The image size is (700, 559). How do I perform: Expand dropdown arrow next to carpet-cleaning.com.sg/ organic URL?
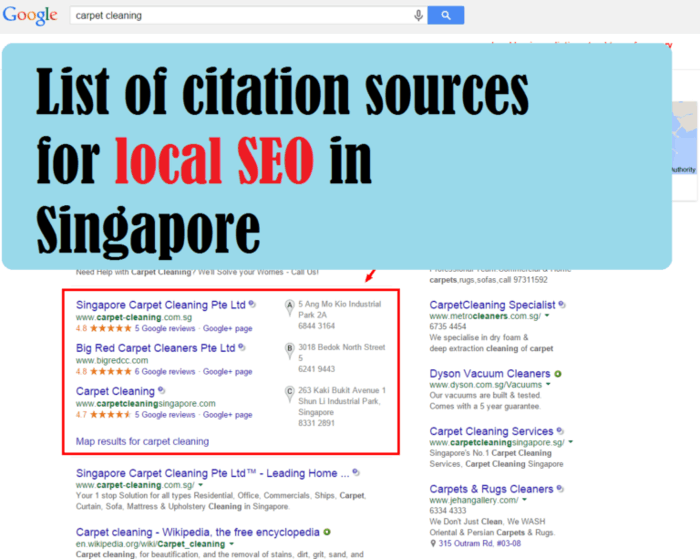[x=200, y=485]
